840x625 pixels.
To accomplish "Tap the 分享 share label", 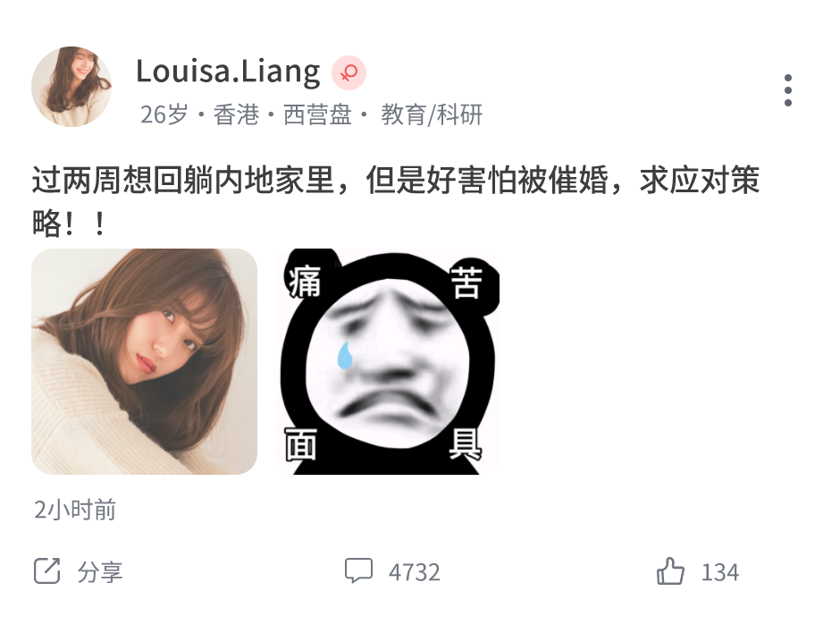I will coord(100,572).
